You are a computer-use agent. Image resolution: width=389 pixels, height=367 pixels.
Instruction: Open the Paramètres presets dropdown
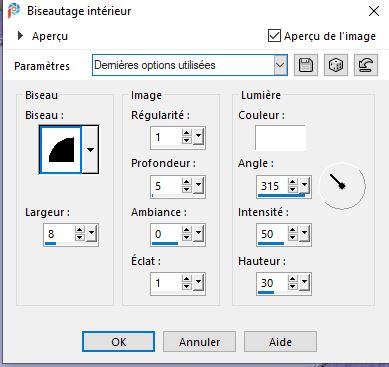point(280,65)
